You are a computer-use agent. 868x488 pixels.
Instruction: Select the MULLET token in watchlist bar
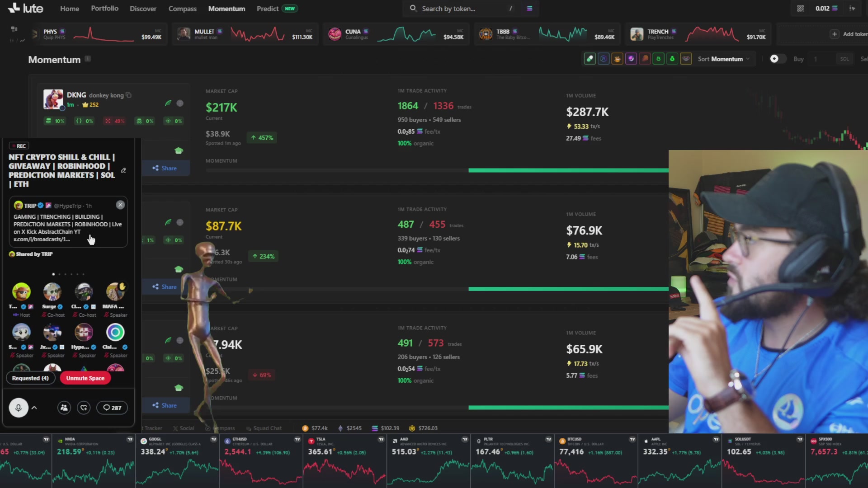pyautogui.click(x=245, y=34)
